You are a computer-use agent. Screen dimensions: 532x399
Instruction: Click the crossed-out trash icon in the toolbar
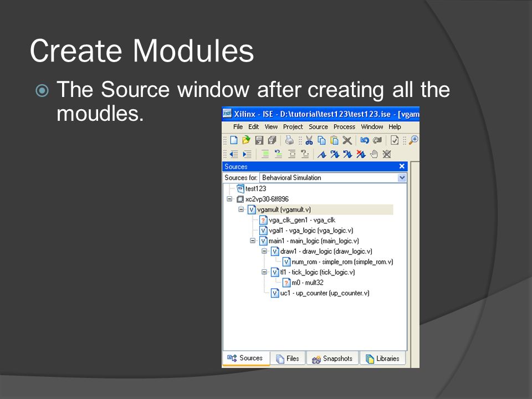387,155
